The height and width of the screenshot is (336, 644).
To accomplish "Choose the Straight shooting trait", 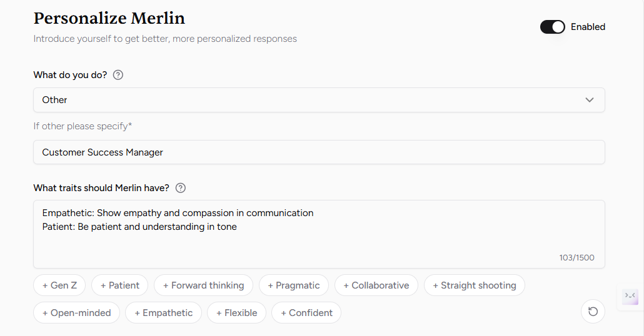I will (474, 285).
